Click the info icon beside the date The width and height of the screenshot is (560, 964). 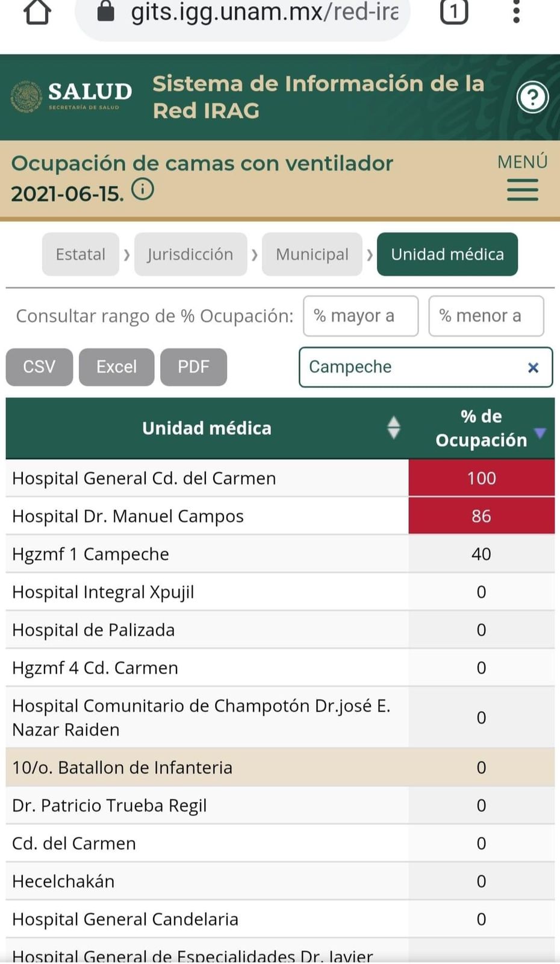click(143, 190)
